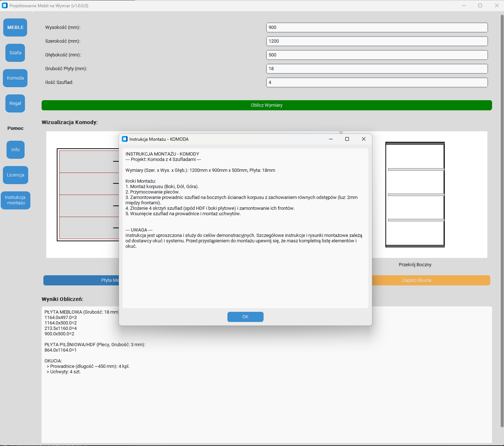504x446 pixels.
Task: Click the green Oblicz Wymiary button
Action: click(x=266, y=105)
